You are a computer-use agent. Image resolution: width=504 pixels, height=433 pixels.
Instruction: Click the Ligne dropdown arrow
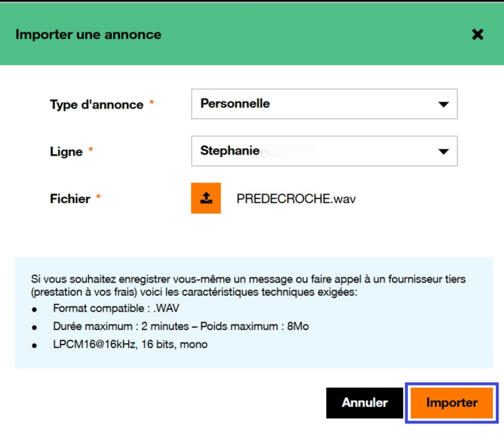pos(443,151)
